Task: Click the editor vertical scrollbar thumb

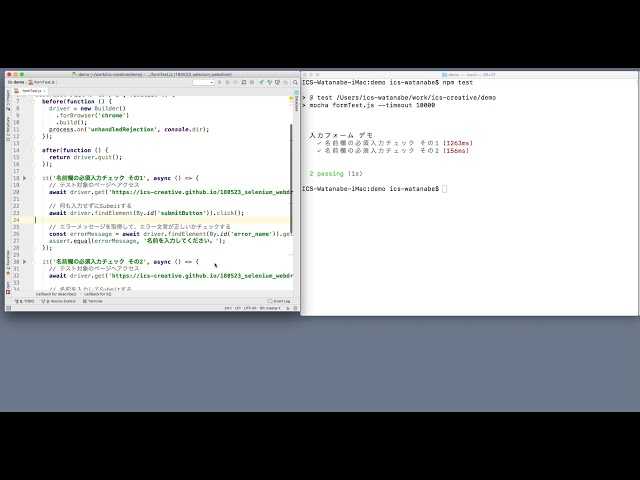Action: click(291, 180)
